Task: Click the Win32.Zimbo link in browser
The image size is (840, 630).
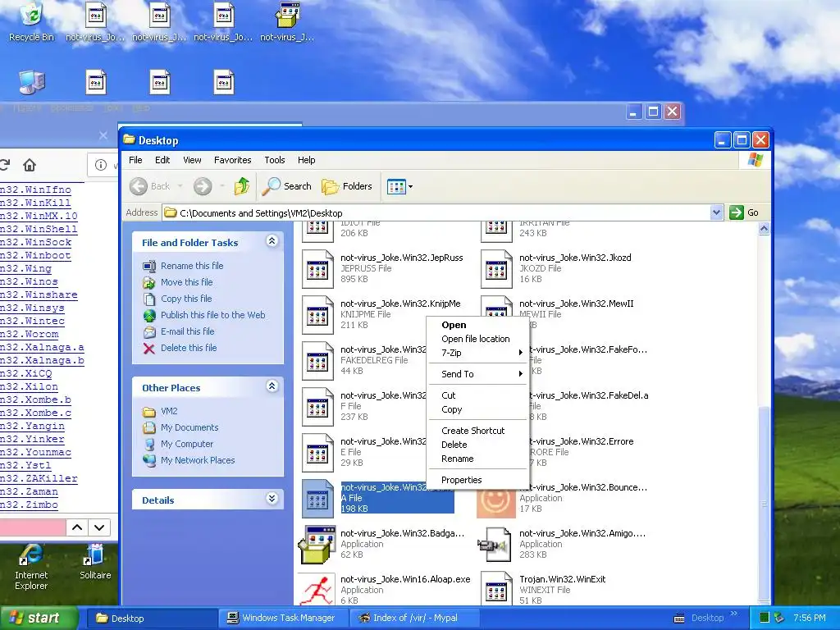Action: [x=29, y=504]
